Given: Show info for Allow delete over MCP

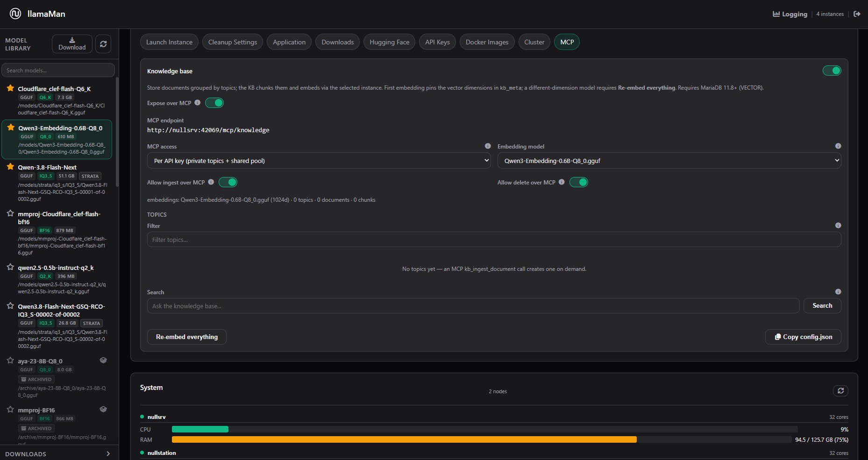Looking at the screenshot, I should click(562, 182).
